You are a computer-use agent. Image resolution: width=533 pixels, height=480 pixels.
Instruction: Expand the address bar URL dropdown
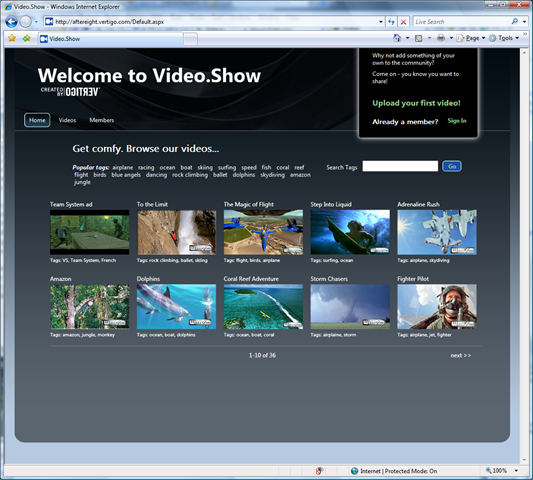click(x=381, y=22)
